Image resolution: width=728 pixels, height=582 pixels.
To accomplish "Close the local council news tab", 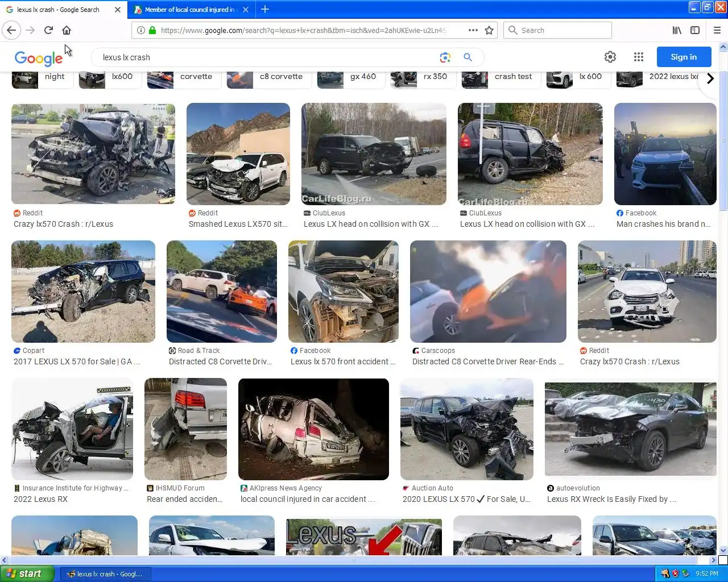I will (246, 10).
